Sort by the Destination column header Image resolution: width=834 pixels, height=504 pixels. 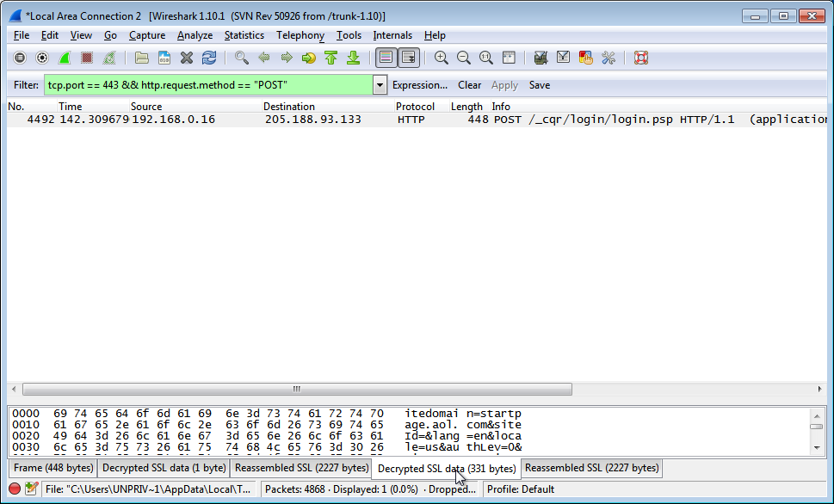[x=328, y=107]
